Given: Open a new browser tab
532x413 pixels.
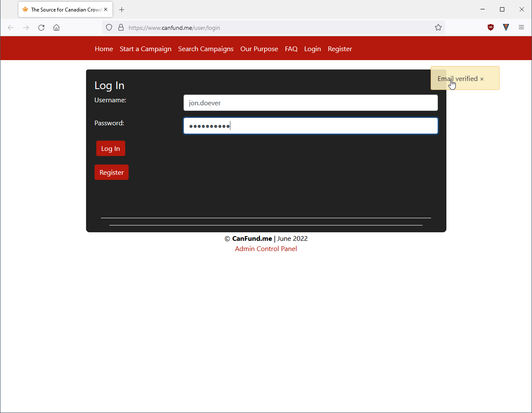Looking at the screenshot, I should (122, 9).
